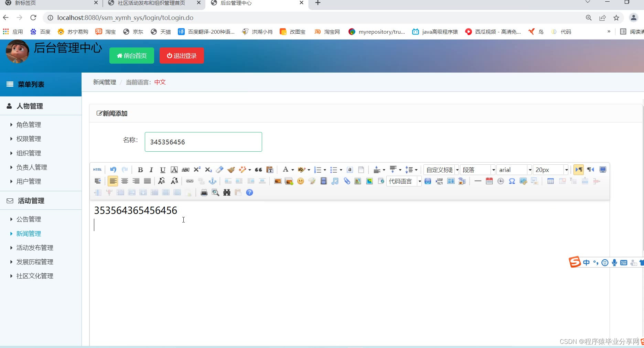Open 活动发布管理 in the sidebar
This screenshot has width=644, height=348.
(35, 248)
